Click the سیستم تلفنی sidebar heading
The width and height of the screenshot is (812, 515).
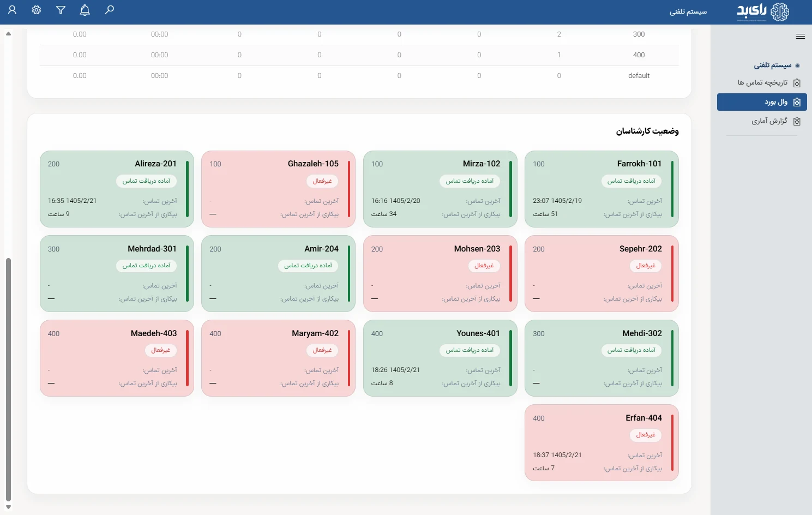click(772, 65)
